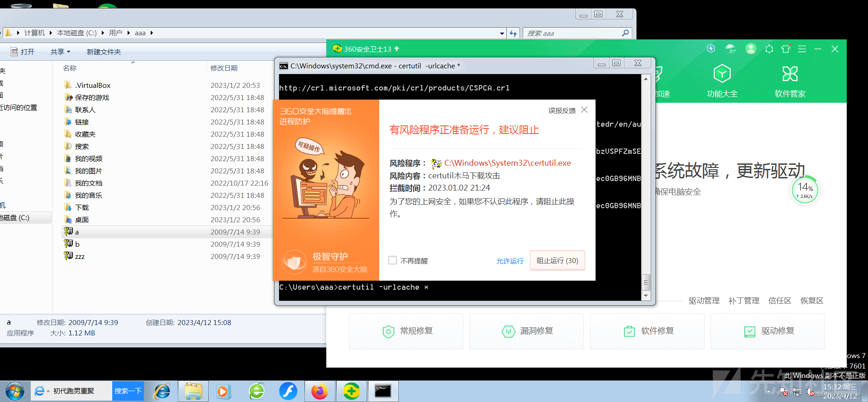Select the 我的文档 folder

(x=89, y=183)
